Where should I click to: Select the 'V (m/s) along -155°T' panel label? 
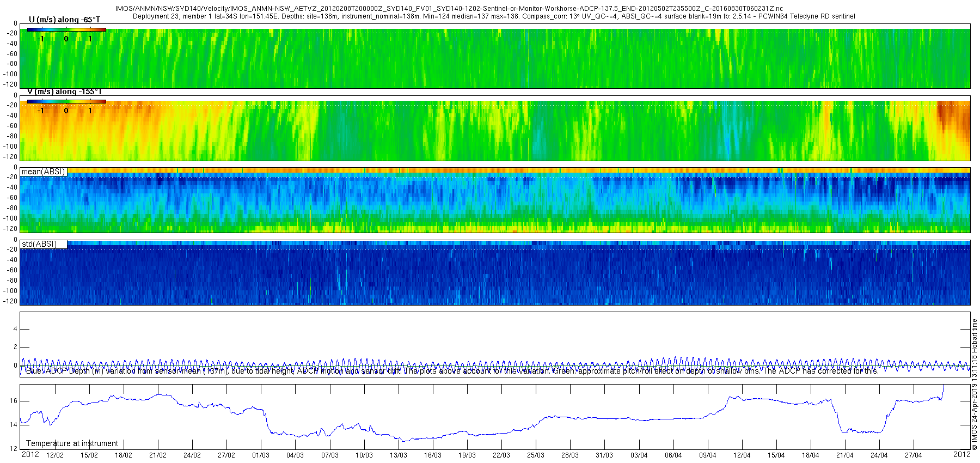(x=64, y=92)
